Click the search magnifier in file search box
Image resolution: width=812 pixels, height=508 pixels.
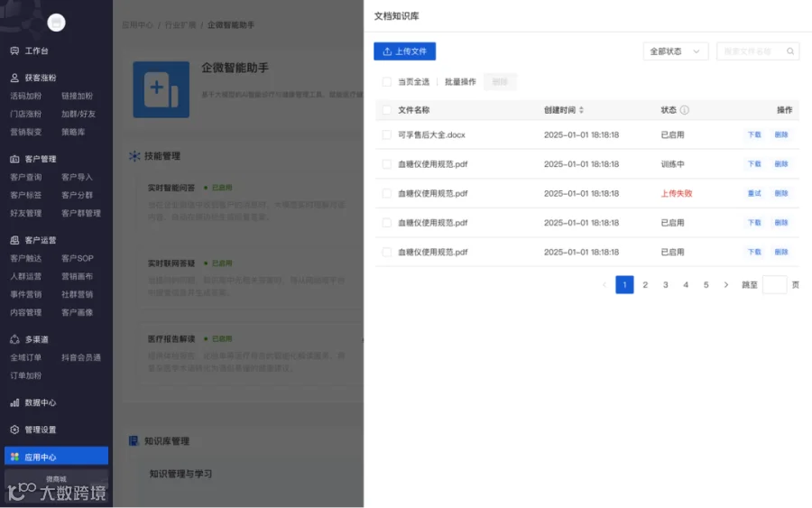(790, 51)
